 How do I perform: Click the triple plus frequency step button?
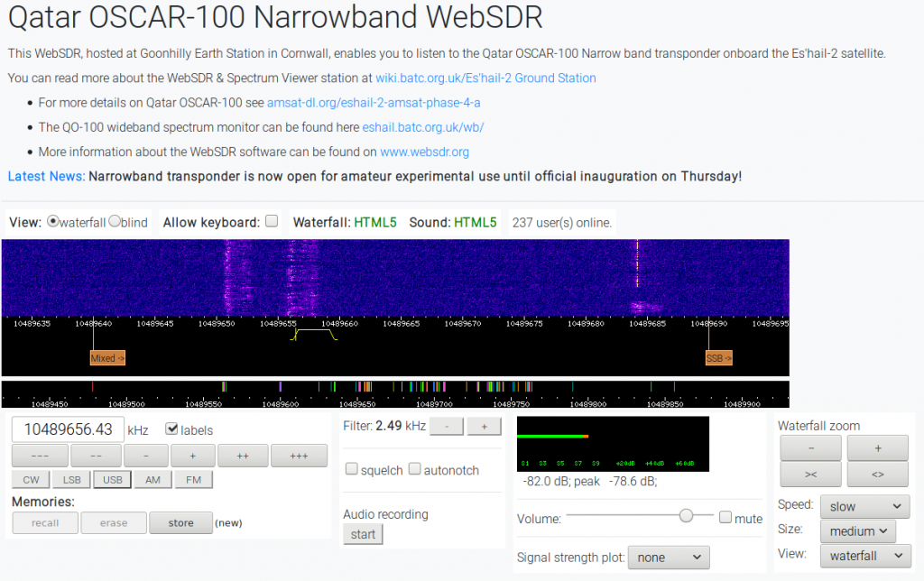pyautogui.click(x=299, y=456)
